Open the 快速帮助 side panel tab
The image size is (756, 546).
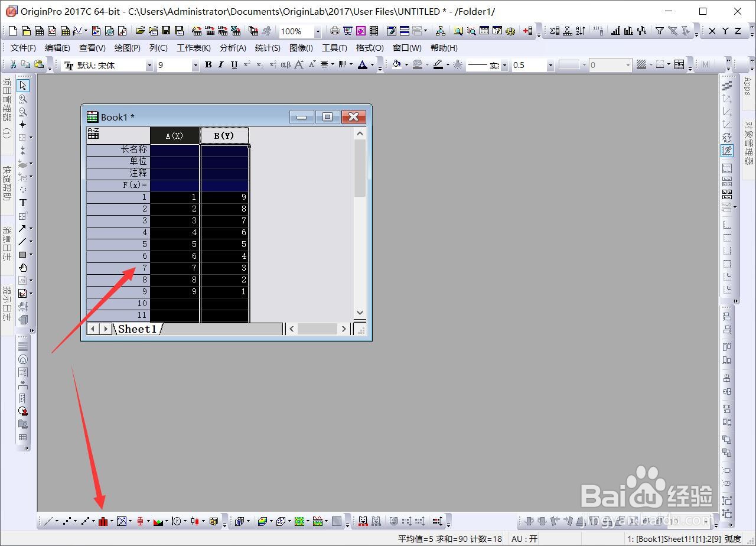(6, 184)
